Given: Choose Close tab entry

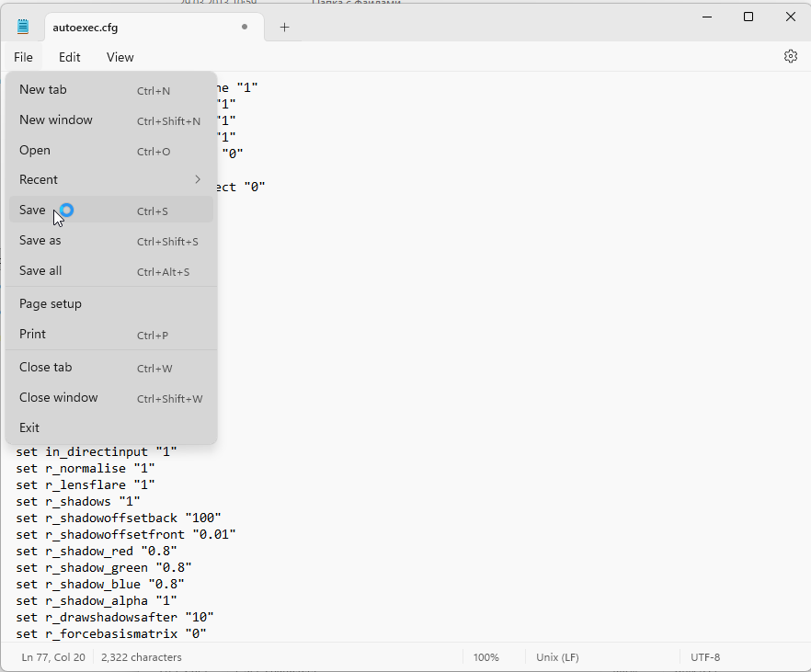Looking at the screenshot, I should (x=111, y=368).
